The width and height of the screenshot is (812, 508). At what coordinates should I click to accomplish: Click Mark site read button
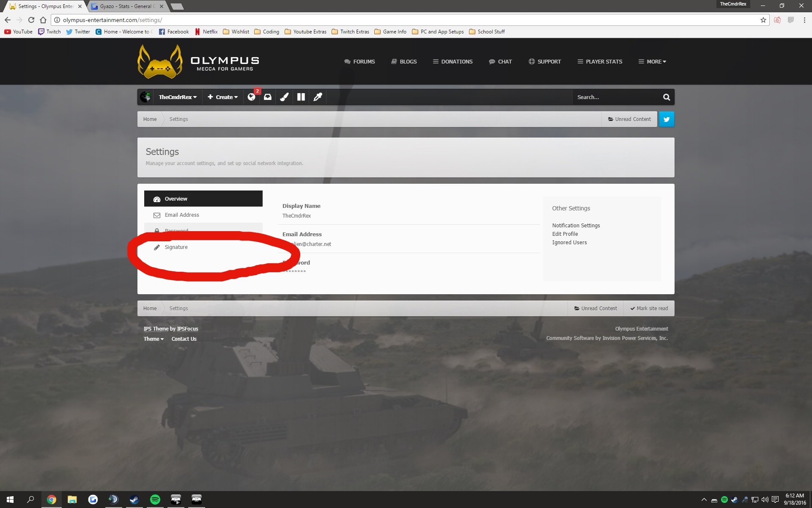[x=649, y=308]
